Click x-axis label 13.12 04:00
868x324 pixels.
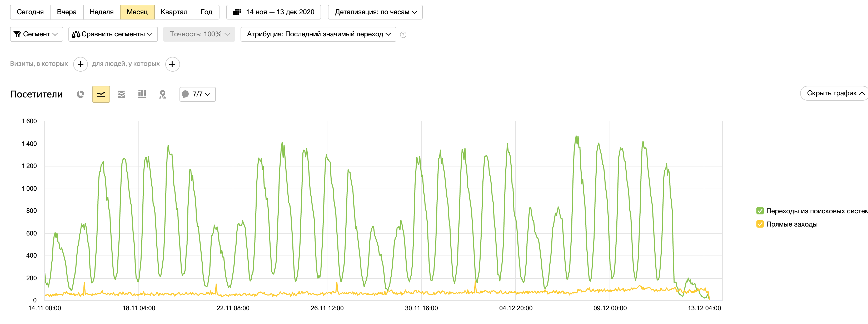pos(704,308)
